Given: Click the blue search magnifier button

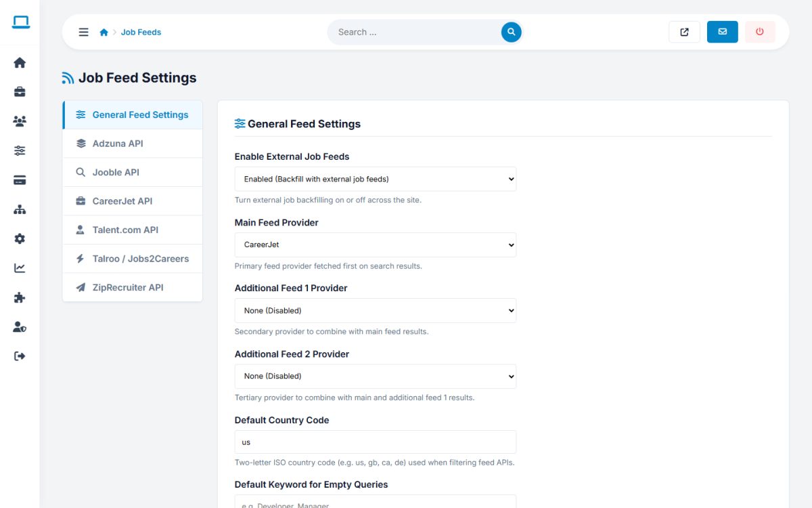Looking at the screenshot, I should (512, 32).
